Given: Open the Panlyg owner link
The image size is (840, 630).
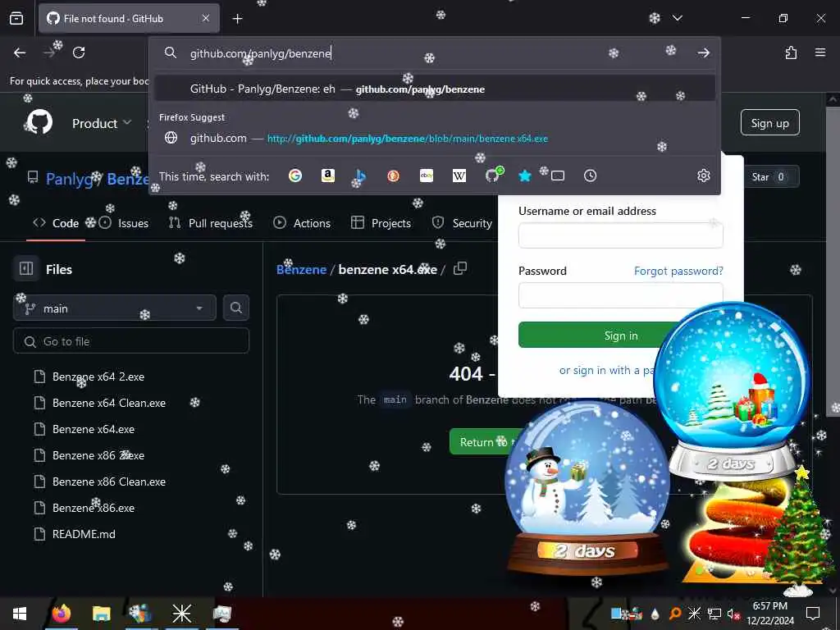Looking at the screenshot, I should pos(70,179).
